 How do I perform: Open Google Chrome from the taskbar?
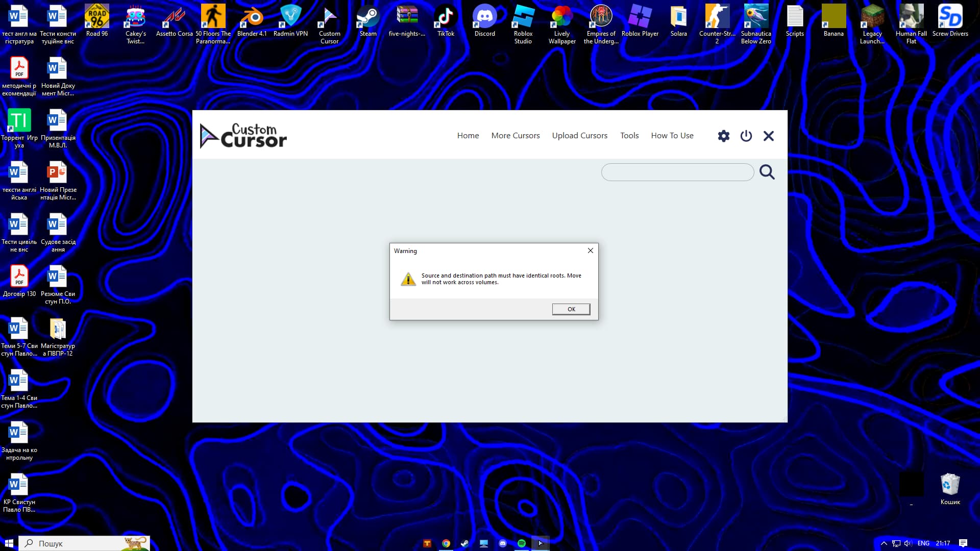pyautogui.click(x=446, y=543)
